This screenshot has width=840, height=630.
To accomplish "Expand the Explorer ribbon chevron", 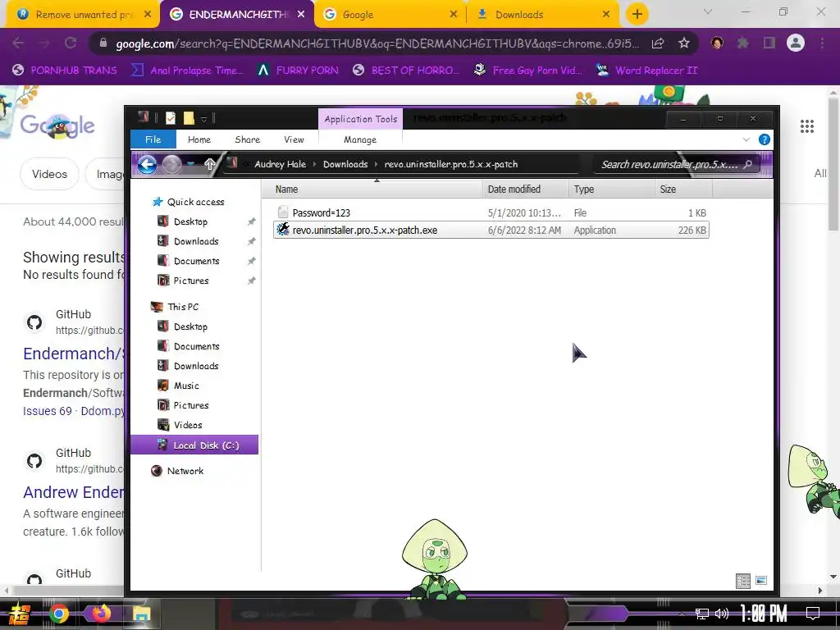I will pyautogui.click(x=746, y=139).
